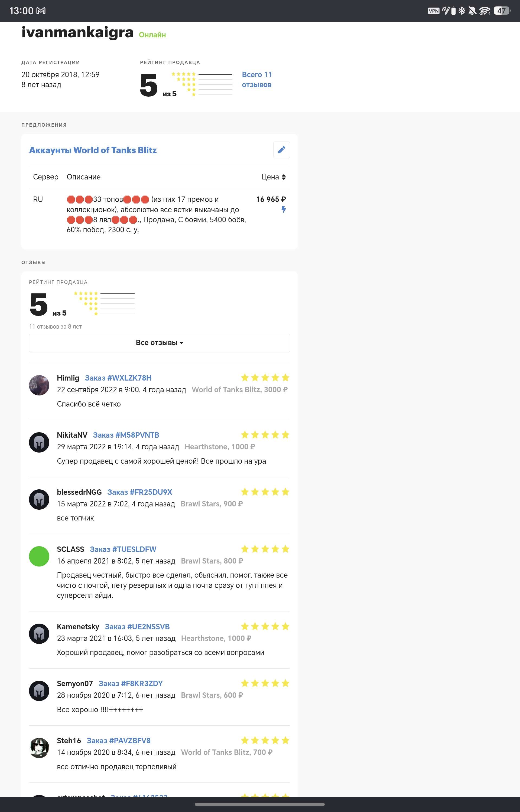Tap the muted bell notification icon
The width and height of the screenshot is (520, 812).
click(x=472, y=11)
